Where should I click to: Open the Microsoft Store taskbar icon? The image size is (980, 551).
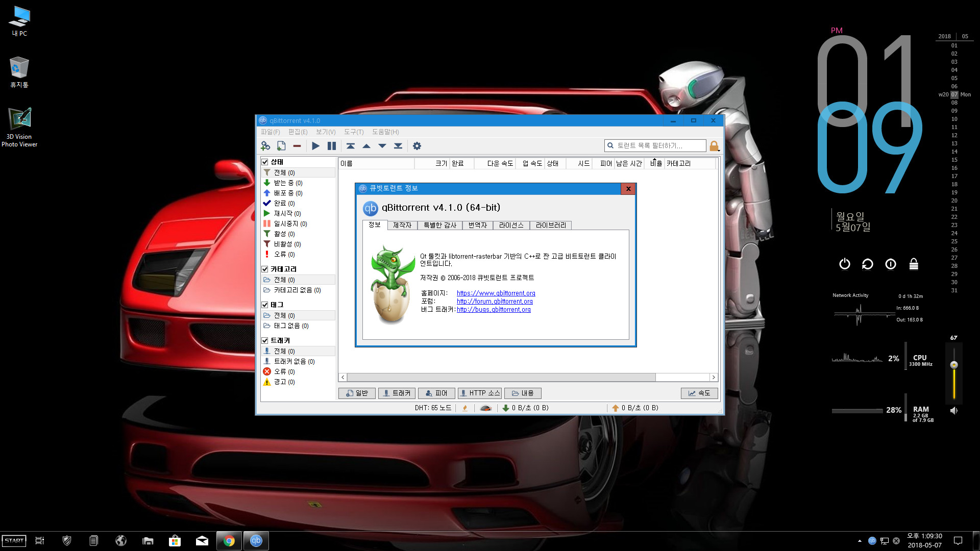click(175, 541)
